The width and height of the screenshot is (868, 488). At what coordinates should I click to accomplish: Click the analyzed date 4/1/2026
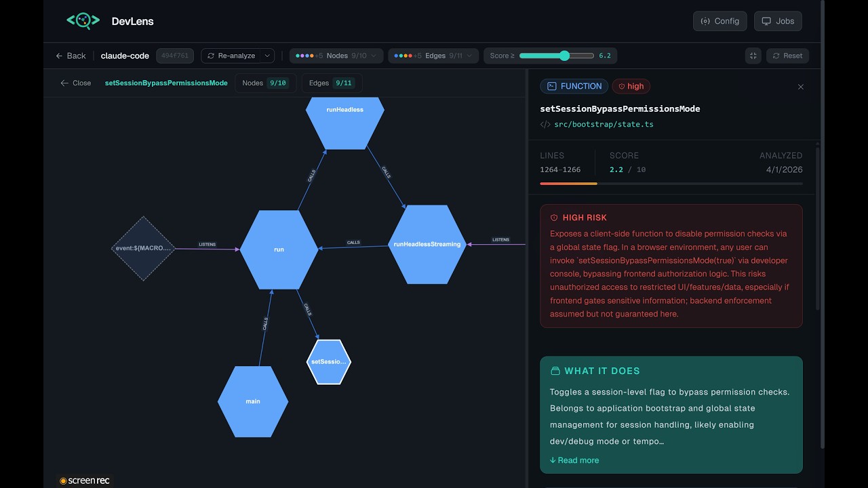[784, 169]
